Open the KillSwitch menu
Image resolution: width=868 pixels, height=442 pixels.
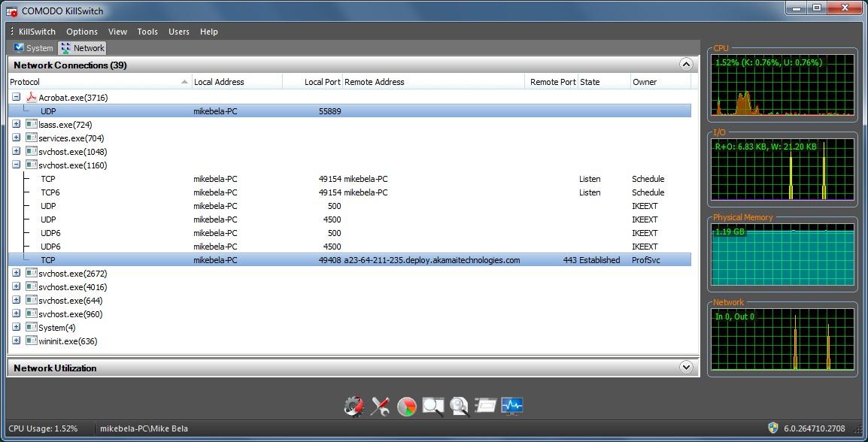point(37,32)
